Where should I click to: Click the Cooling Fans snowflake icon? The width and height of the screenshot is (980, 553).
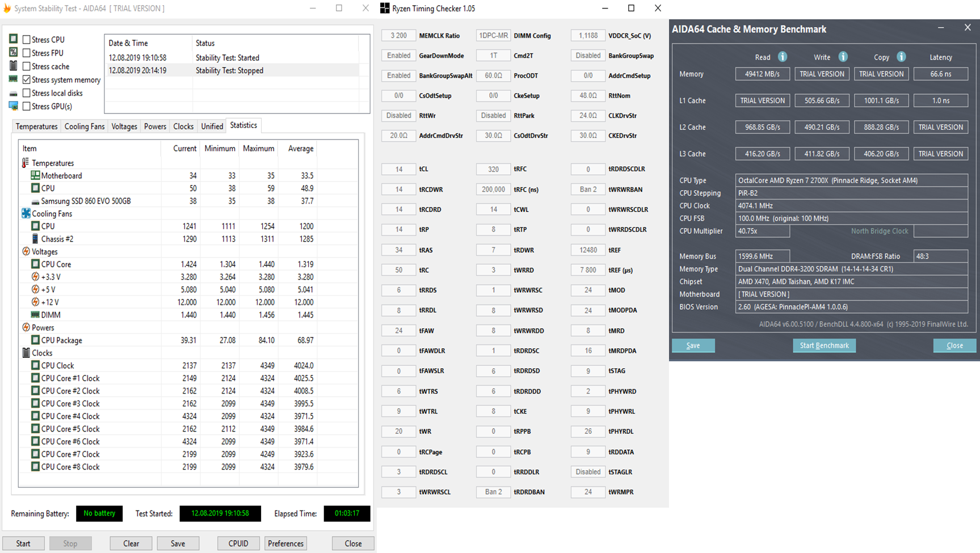tap(26, 213)
